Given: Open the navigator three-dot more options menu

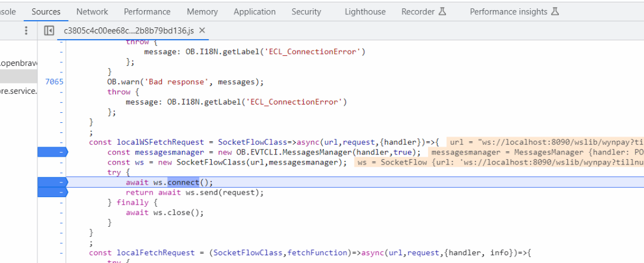Looking at the screenshot, I should (26, 31).
